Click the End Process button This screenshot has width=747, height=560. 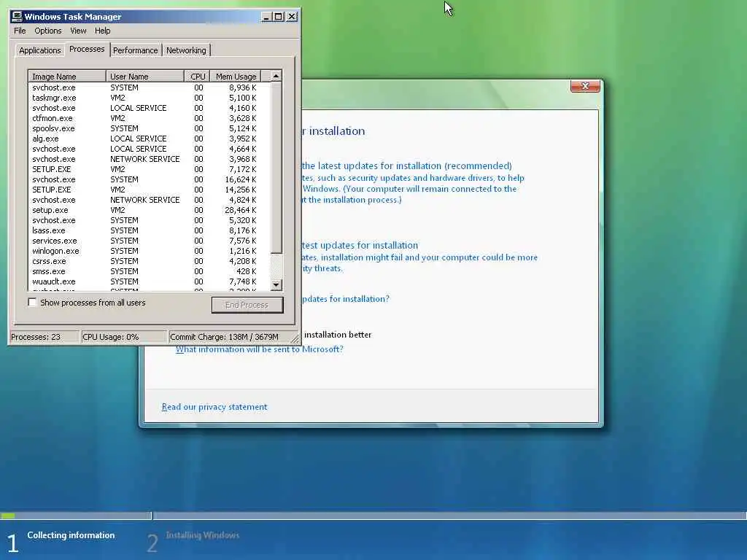pyautogui.click(x=247, y=305)
